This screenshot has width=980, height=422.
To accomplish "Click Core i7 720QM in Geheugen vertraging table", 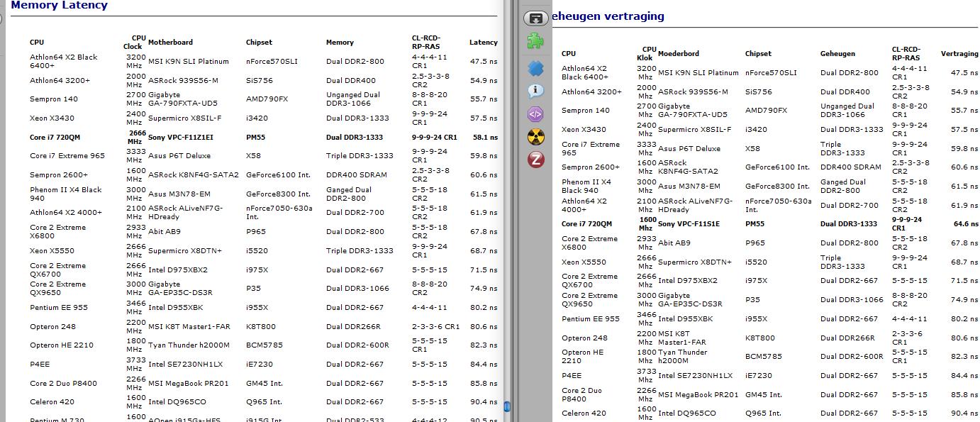I will pos(587,224).
